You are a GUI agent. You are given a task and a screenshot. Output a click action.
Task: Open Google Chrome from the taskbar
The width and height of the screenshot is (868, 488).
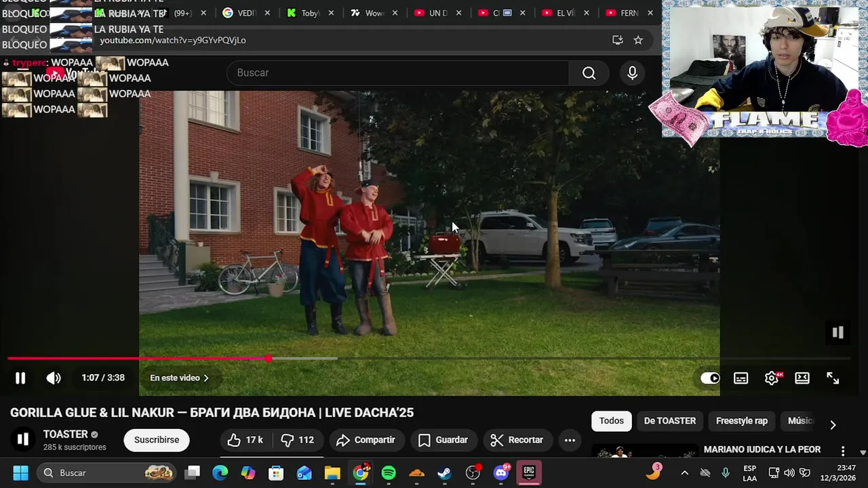pos(361,472)
